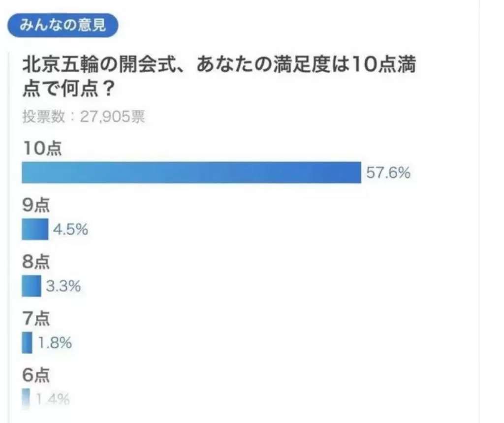Click the 3.3% percentage value
The width and height of the screenshot is (504, 423).
tap(63, 286)
